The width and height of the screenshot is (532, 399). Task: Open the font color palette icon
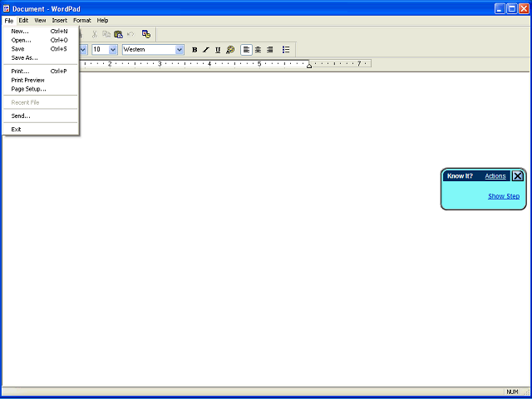(x=230, y=50)
